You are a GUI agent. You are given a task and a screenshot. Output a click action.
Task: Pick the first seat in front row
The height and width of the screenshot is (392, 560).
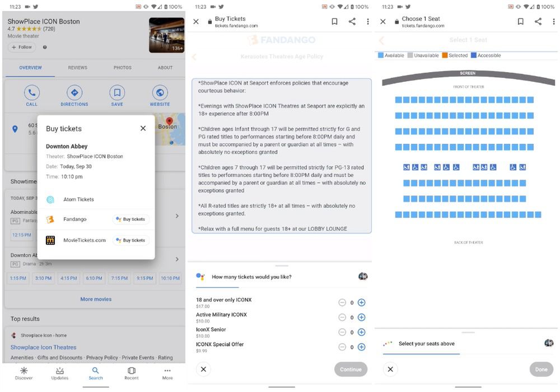click(399, 100)
